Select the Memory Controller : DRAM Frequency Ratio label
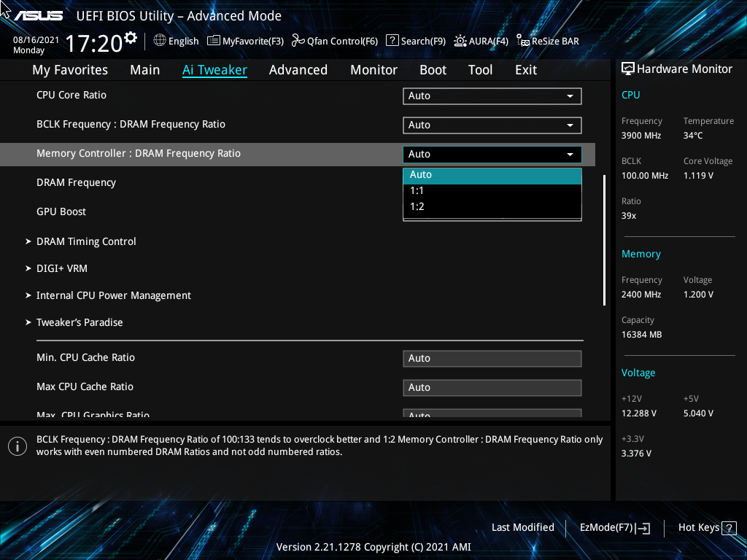The width and height of the screenshot is (747, 560). 139,153
